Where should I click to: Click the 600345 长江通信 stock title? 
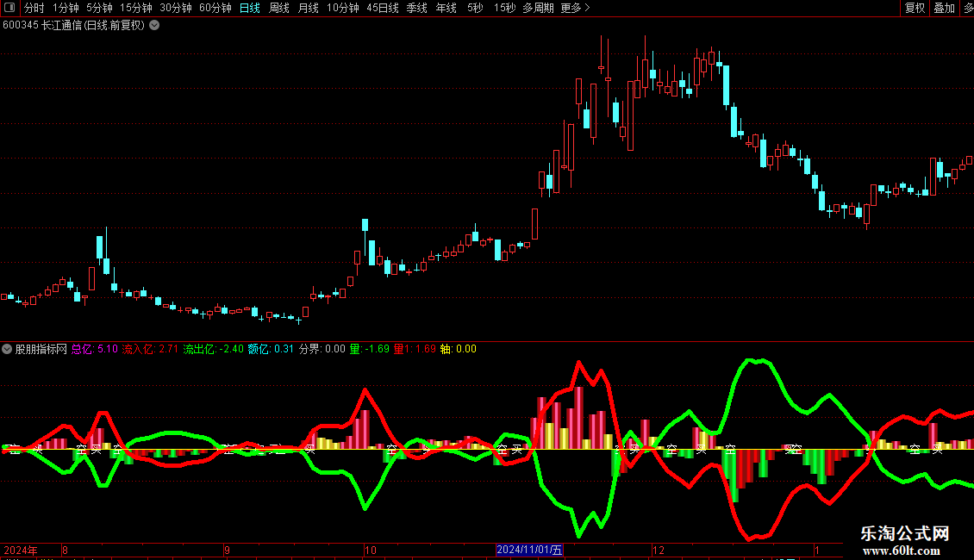tap(73, 25)
